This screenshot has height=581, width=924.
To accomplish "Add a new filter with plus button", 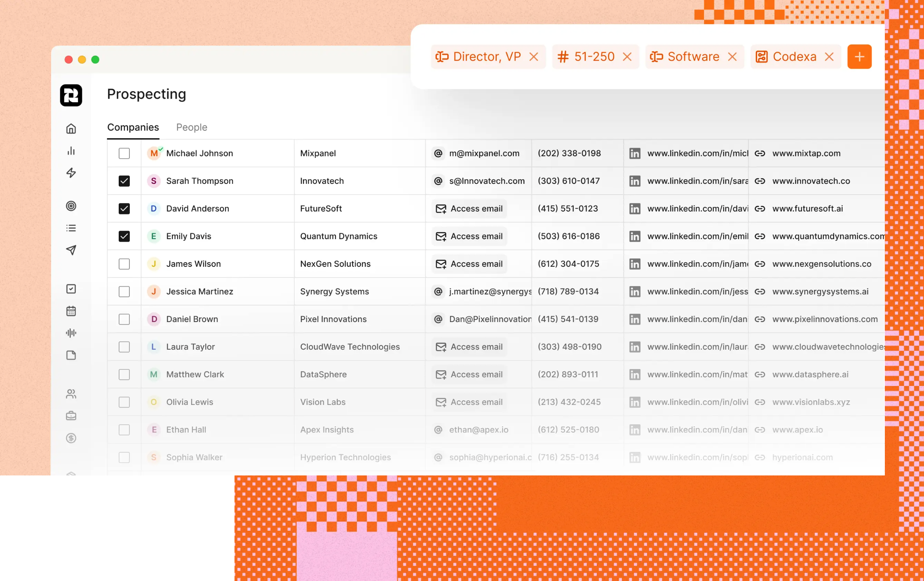I will point(859,56).
